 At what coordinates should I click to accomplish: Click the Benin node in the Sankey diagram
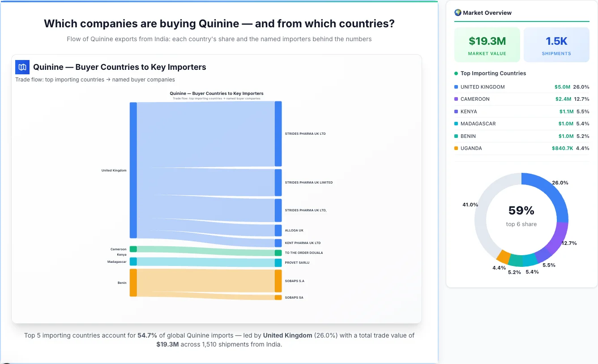tap(132, 283)
